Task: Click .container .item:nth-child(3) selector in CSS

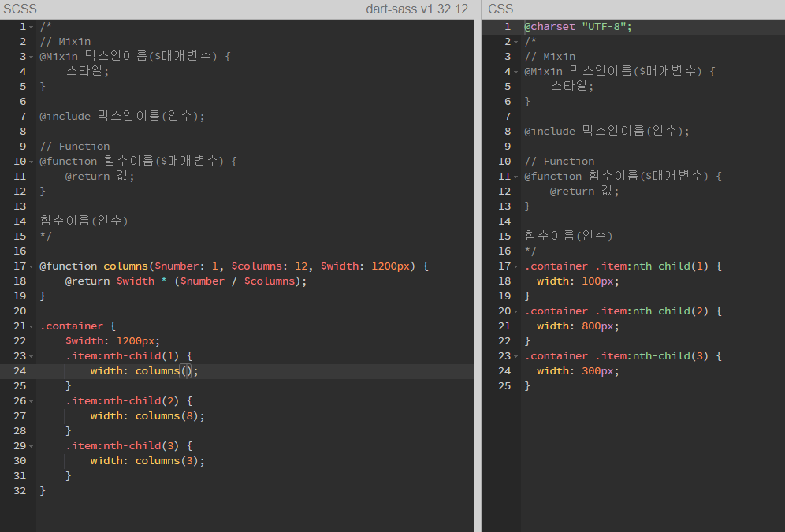Action: (616, 356)
